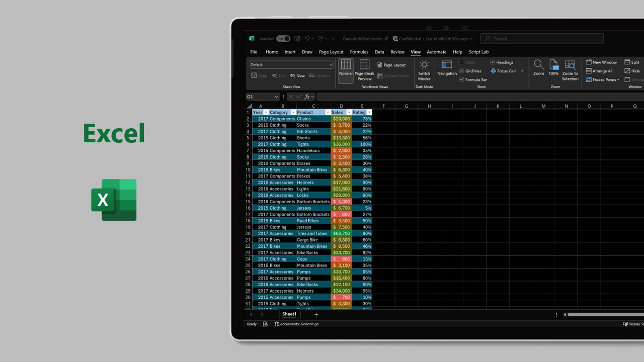This screenshot has width=644, height=362.
Task: Select the Sheet1 tab
Action: click(289, 314)
